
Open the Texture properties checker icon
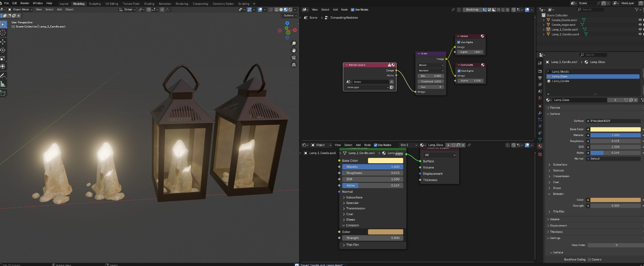(540, 154)
